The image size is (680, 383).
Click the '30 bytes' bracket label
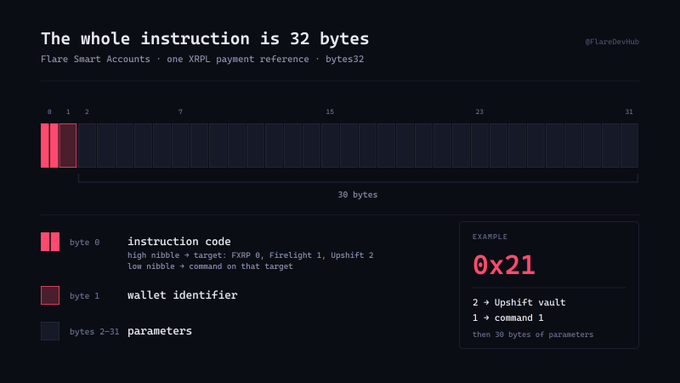[358, 195]
